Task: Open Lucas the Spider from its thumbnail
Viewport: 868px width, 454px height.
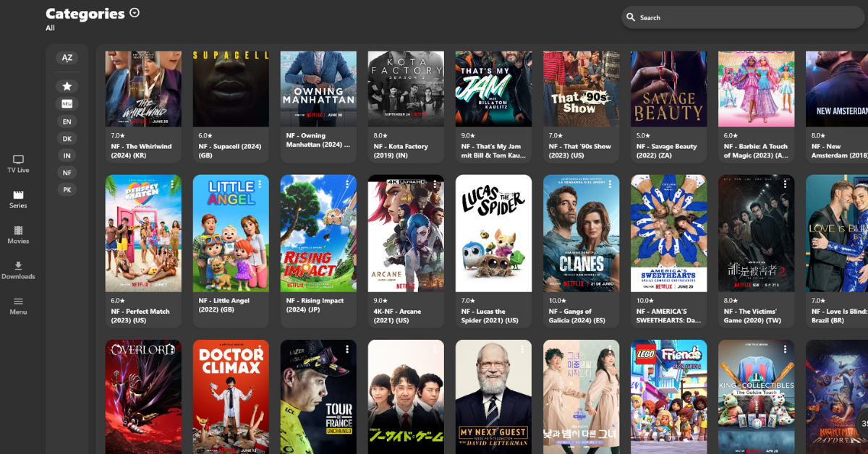Action: coord(493,233)
